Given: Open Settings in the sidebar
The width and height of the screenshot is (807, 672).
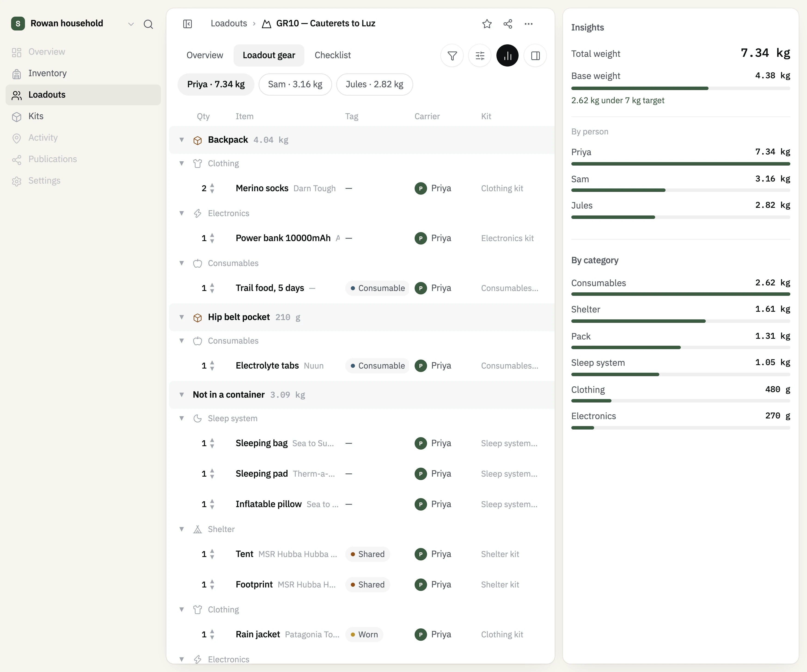Looking at the screenshot, I should (x=83, y=181).
